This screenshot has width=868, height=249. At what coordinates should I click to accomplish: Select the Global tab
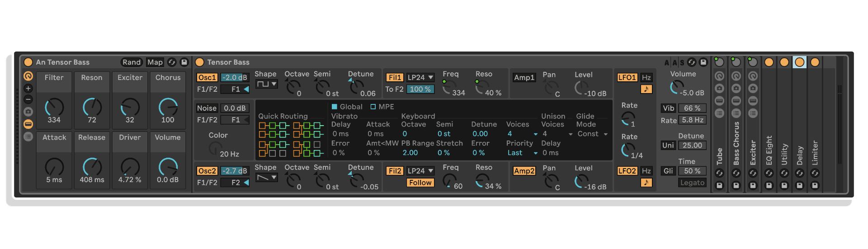tap(347, 107)
